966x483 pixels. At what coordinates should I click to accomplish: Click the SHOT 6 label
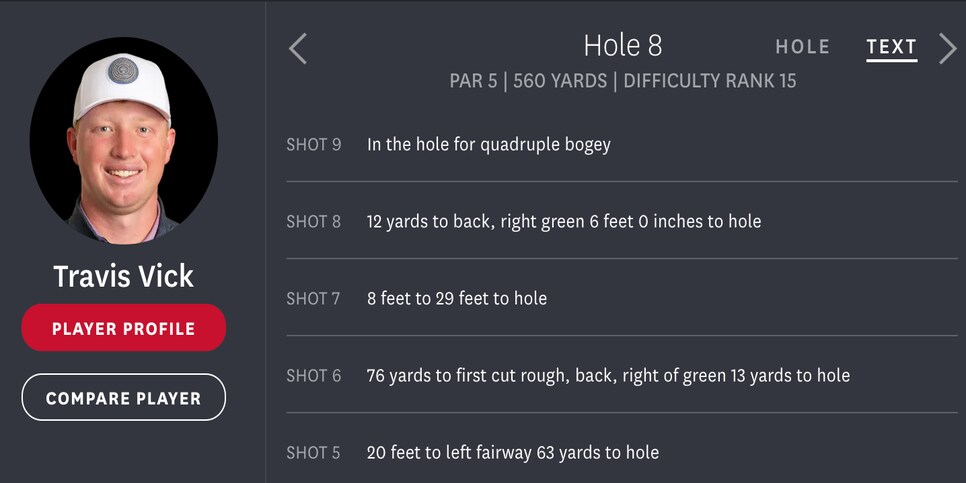click(x=314, y=375)
